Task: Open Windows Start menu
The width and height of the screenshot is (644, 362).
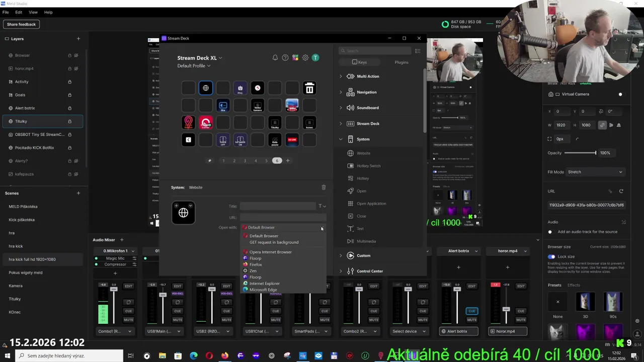Action: [x=8, y=356]
